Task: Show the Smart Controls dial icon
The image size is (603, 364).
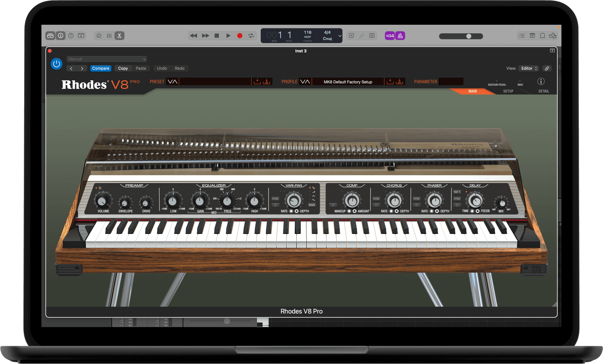Action: tap(99, 36)
